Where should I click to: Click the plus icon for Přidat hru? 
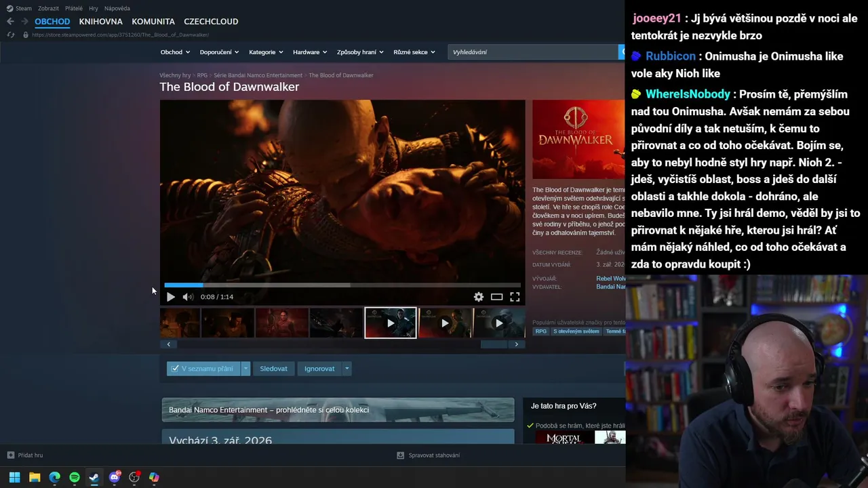click(x=10, y=455)
